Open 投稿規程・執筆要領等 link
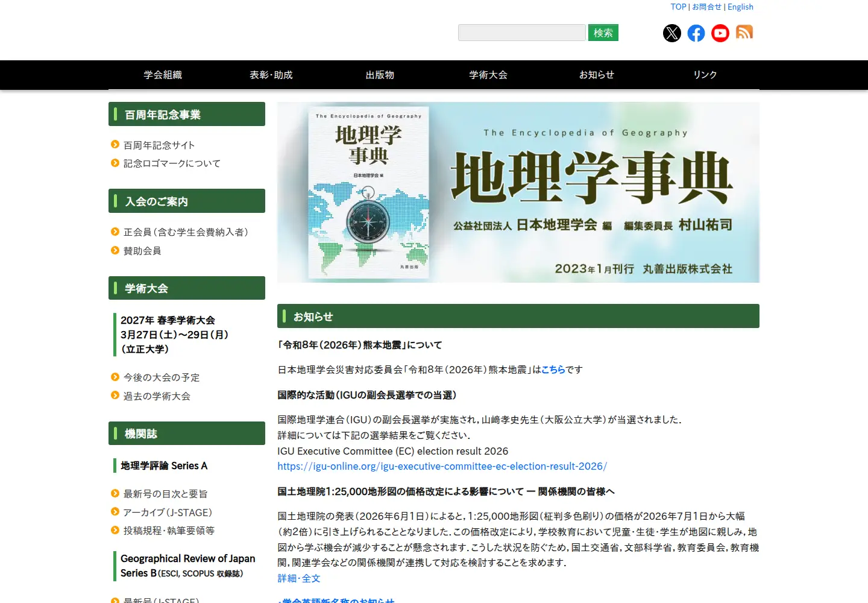 (169, 531)
